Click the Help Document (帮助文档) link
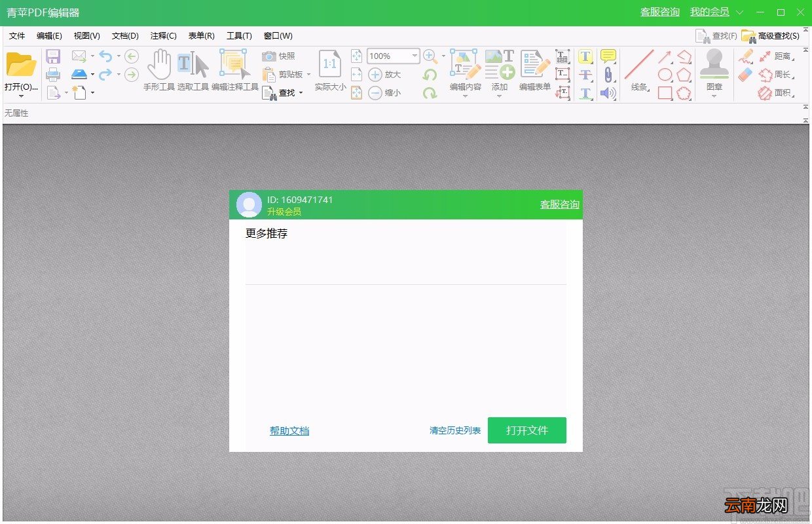The width and height of the screenshot is (812, 524). point(289,431)
